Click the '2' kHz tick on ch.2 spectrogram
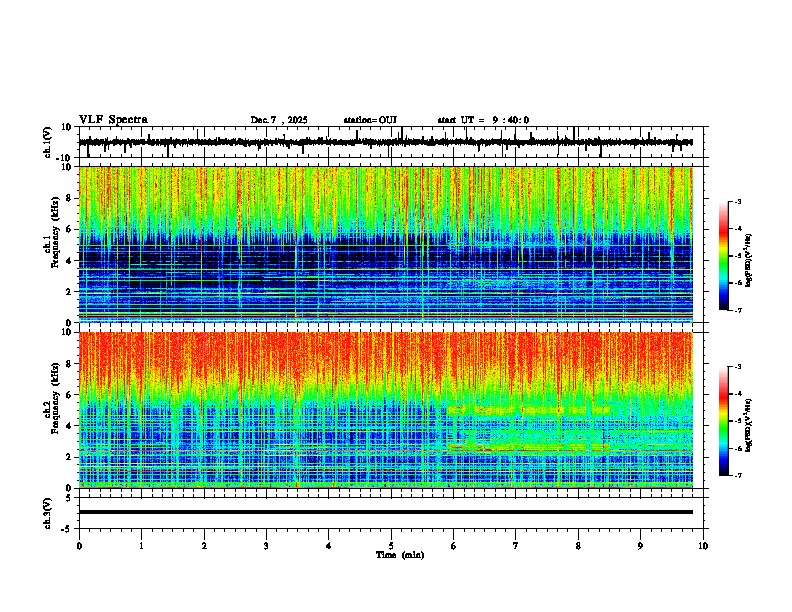Viewport: 792px width, 612px height. pos(70,457)
